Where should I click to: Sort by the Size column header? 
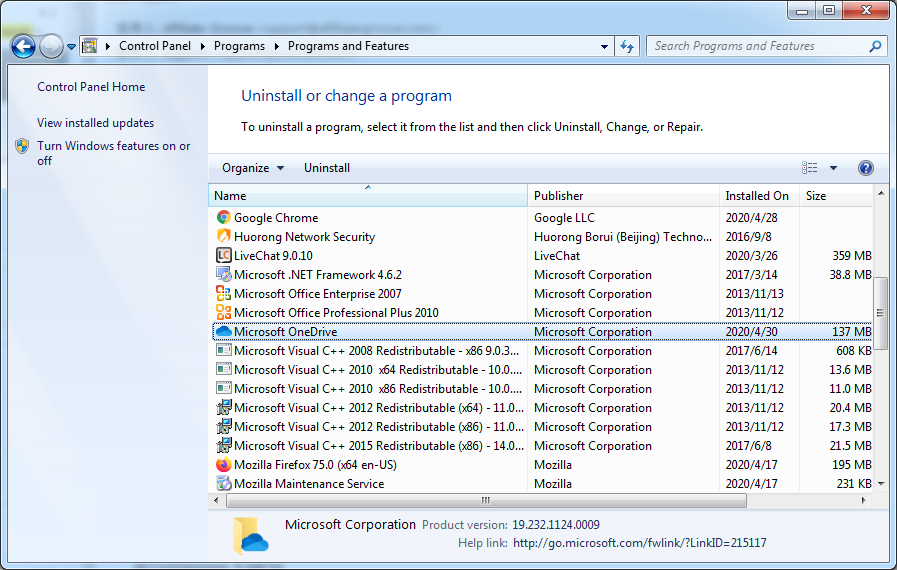click(x=836, y=196)
